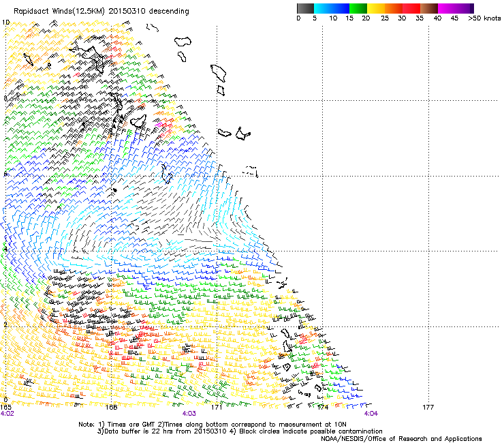Click the longitude label '174'
Image resolution: width=504 pixels, height=443 pixels.
click(322, 408)
